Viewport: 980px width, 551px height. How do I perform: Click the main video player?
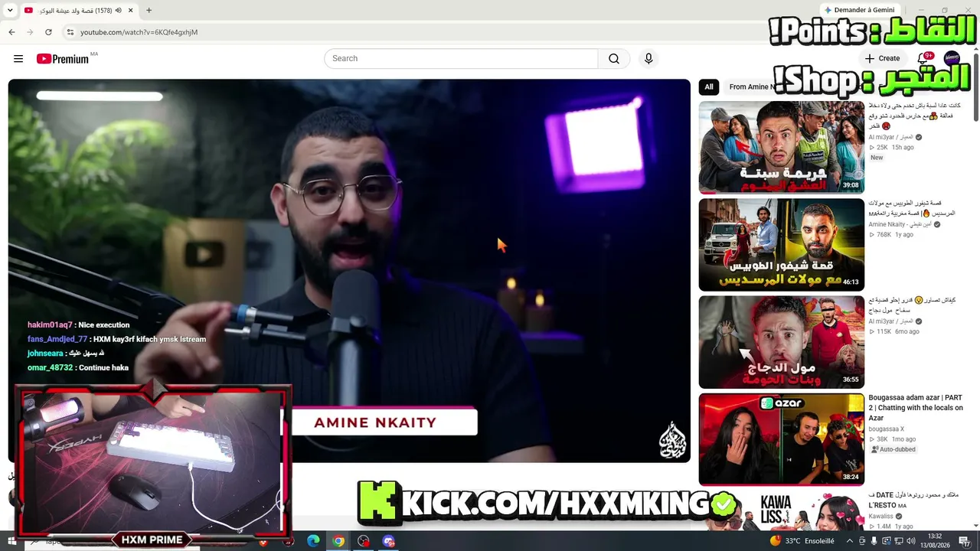pos(349,271)
